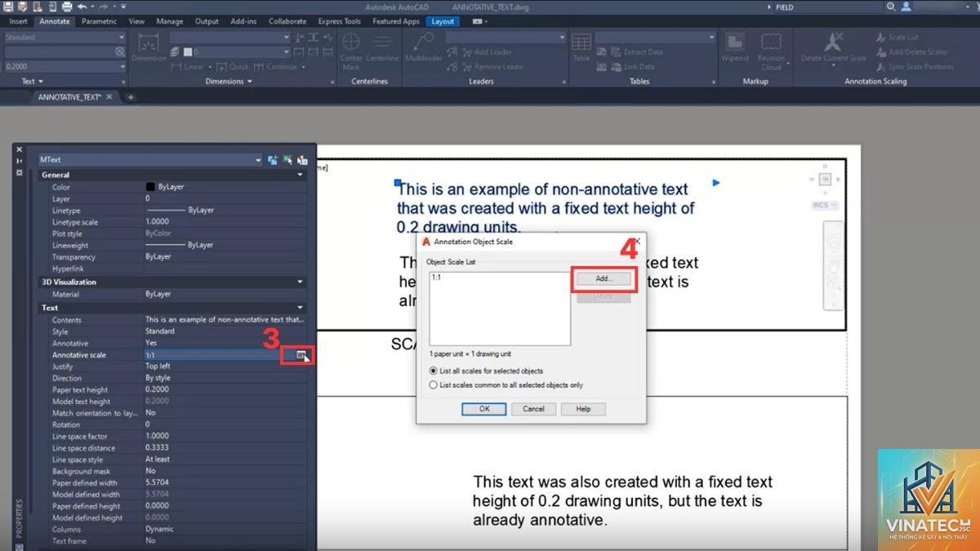Click the Revision Cloud icon
The image size is (980, 551).
pos(771,51)
